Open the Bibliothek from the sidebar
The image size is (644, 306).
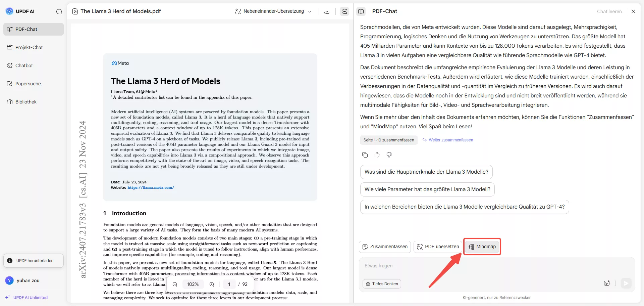click(26, 101)
